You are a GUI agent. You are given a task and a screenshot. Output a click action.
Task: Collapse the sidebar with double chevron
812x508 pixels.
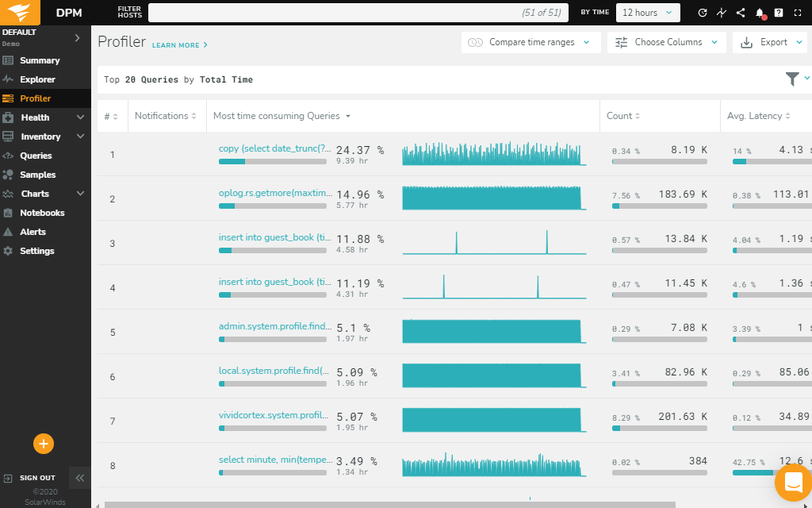coord(79,478)
